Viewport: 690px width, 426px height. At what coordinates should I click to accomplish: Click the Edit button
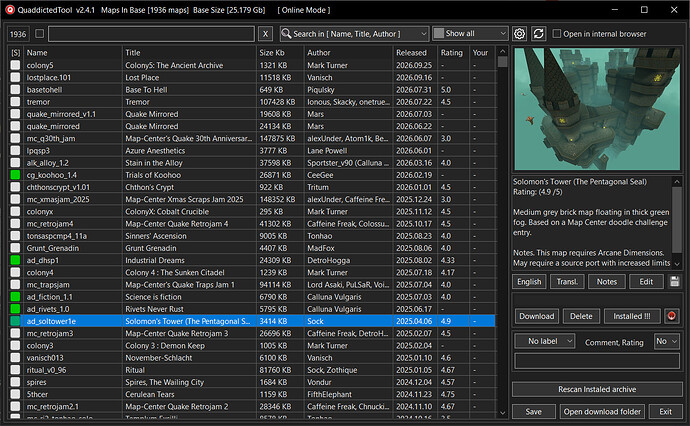pos(646,282)
